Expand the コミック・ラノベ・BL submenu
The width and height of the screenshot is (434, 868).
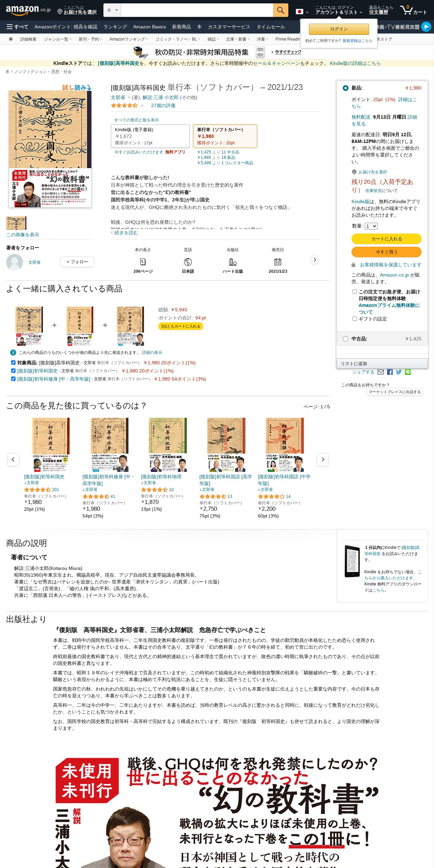pyautogui.click(x=177, y=39)
